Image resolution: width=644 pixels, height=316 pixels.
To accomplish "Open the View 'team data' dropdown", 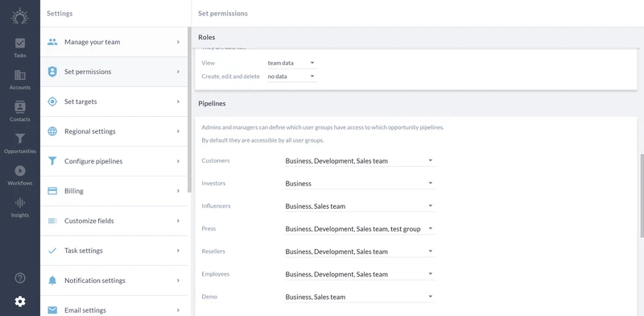I will pos(291,63).
